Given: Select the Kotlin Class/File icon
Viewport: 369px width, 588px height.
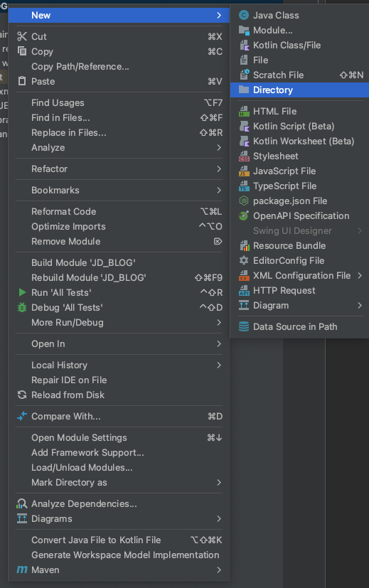Looking at the screenshot, I should (x=244, y=46).
